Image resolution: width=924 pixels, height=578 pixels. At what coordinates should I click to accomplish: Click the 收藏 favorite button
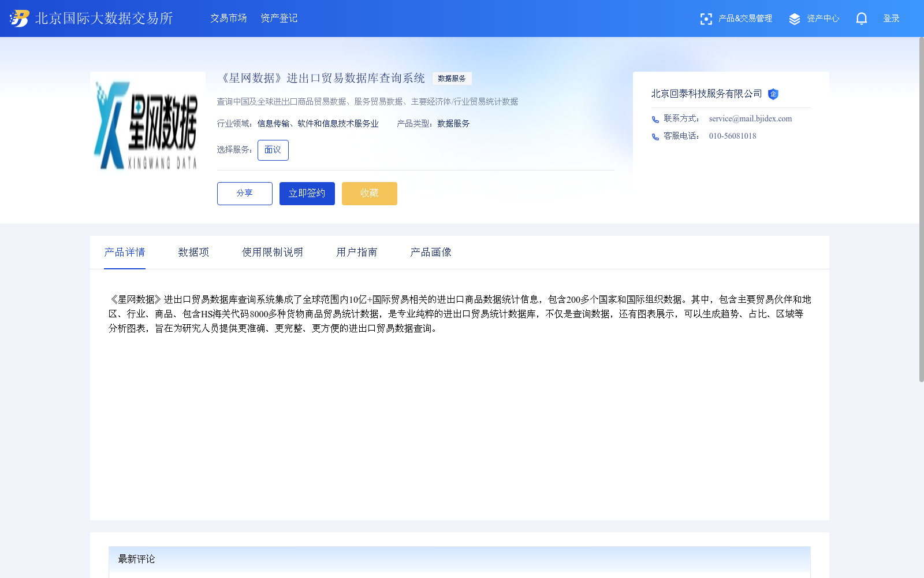(370, 194)
